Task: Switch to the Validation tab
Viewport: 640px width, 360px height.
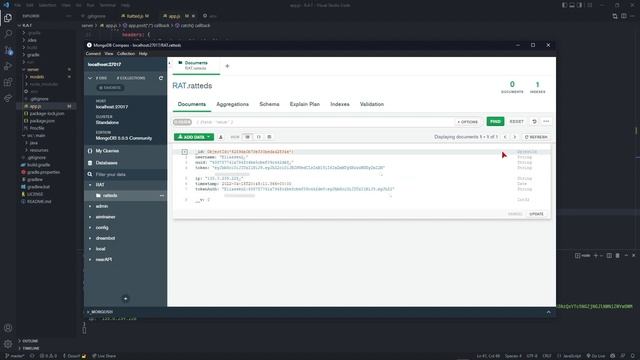Action: [371, 104]
